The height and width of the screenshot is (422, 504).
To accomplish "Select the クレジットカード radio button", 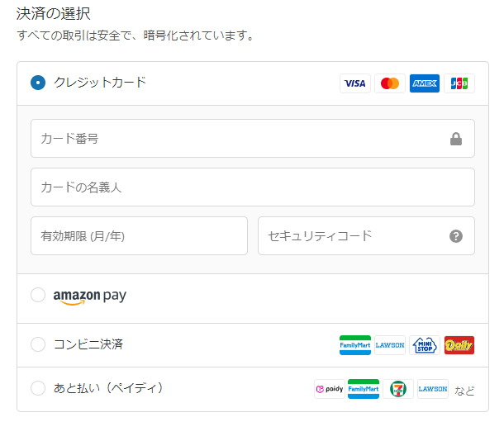I will pyautogui.click(x=38, y=83).
